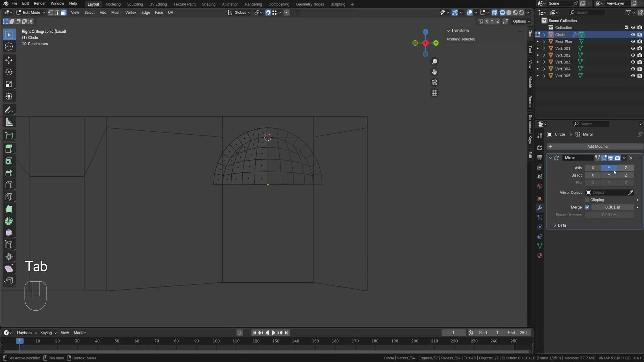
Task: Remove the Mirror modifier with X button
Action: pyautogui.click(x=631, y=158)
